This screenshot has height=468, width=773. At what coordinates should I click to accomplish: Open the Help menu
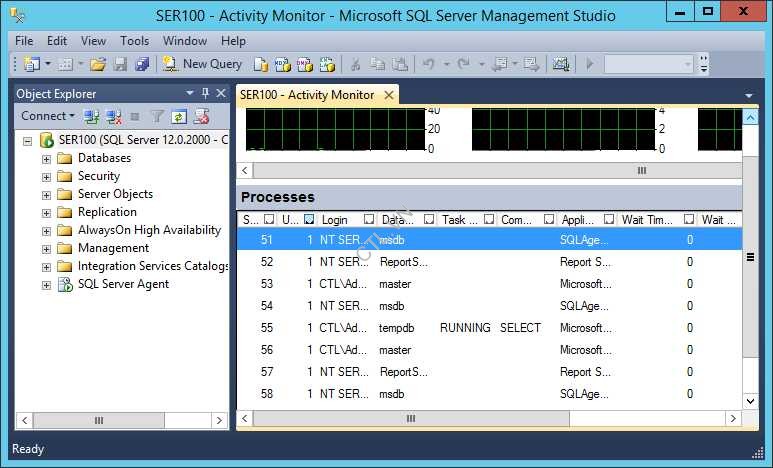pos(233,41)
